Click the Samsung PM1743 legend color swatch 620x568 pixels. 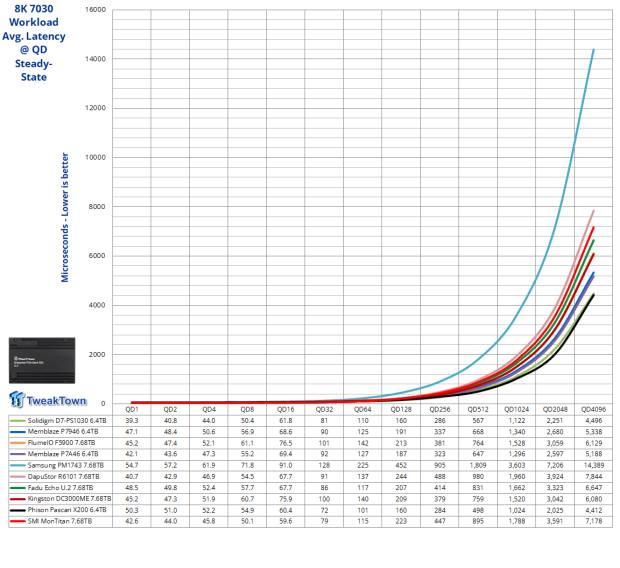click(17, 466)
